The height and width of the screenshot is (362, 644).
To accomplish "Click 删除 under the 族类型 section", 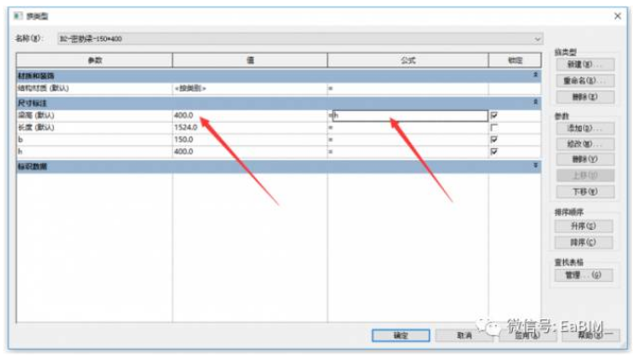I will (584, 98).
